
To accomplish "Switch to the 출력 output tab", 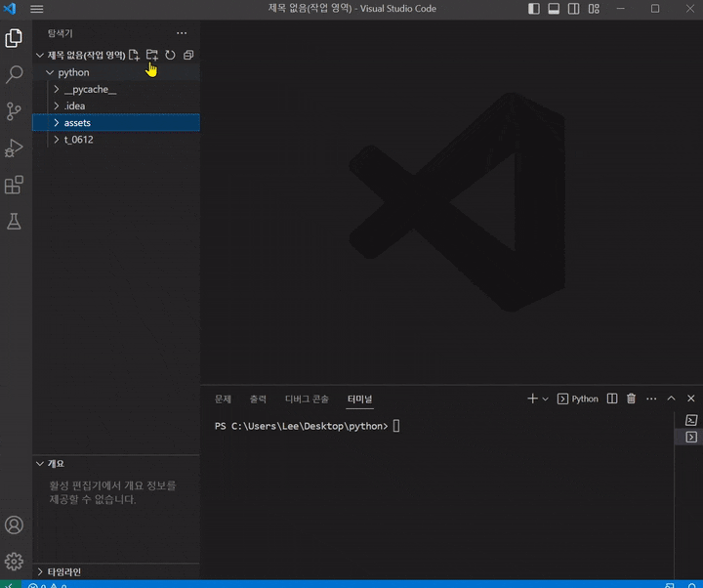I will point(258,399).
